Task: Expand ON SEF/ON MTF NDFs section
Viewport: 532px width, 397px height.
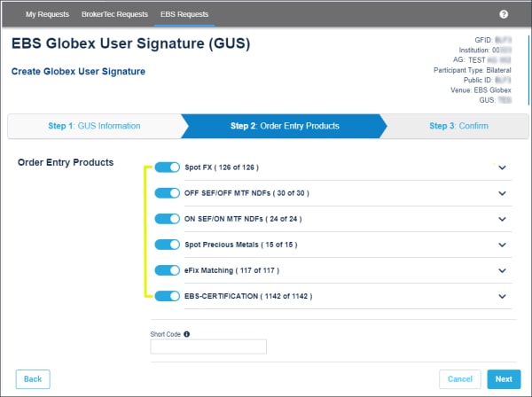Action: tap(502, 219)
